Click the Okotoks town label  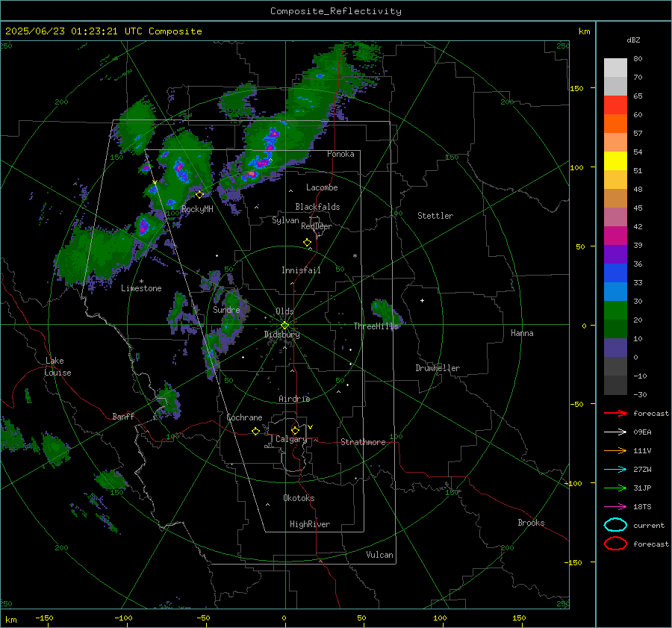click(x=299, y=498)
